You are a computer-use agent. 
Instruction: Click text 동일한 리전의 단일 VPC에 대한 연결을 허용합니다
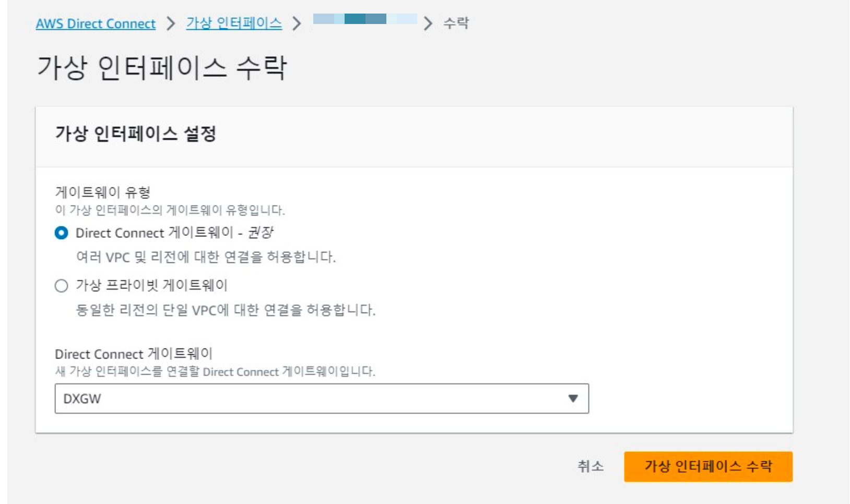click(x=226, y=310)
